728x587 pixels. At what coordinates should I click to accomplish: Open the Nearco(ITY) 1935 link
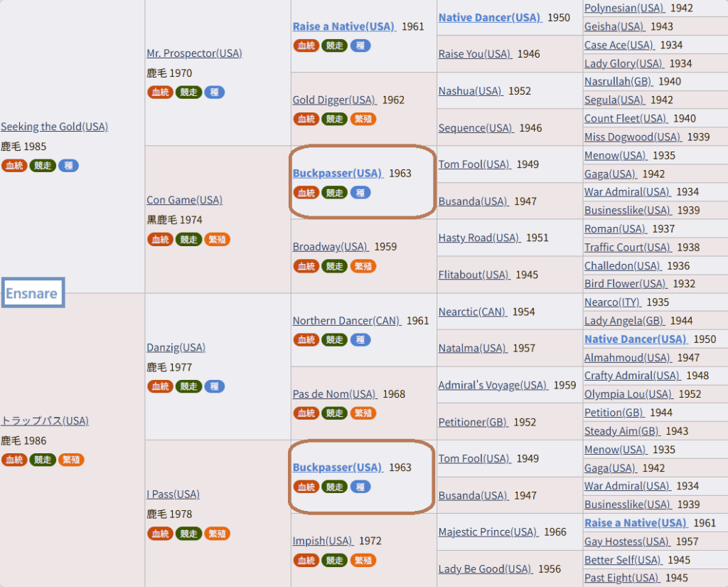612,302
